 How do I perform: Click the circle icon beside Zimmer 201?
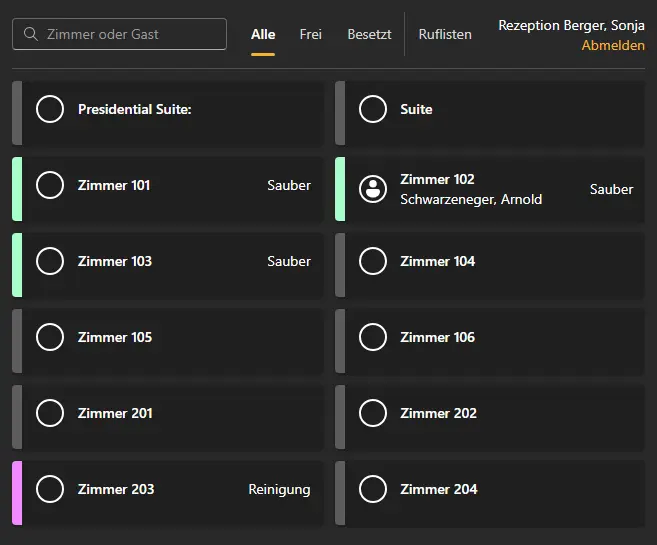50,413
